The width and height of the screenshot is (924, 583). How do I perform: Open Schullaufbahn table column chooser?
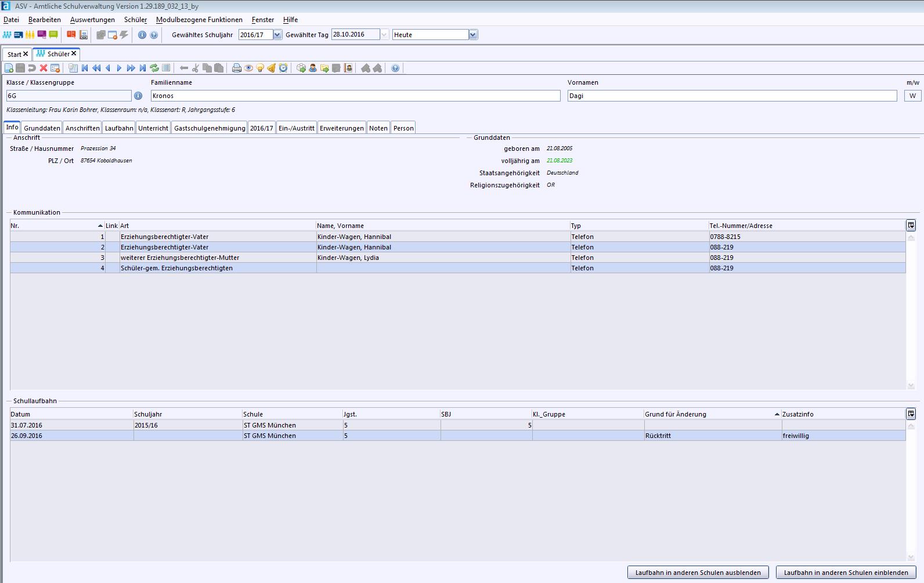911,414
